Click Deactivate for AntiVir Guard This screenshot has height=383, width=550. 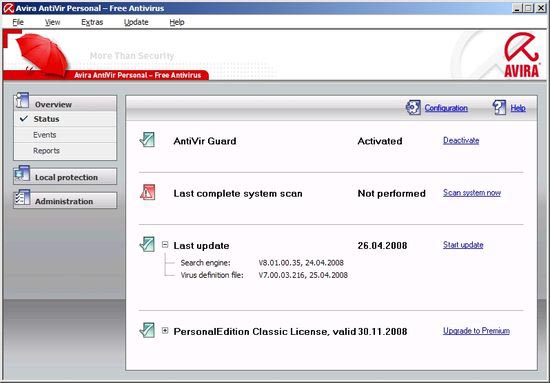(461, 141)
